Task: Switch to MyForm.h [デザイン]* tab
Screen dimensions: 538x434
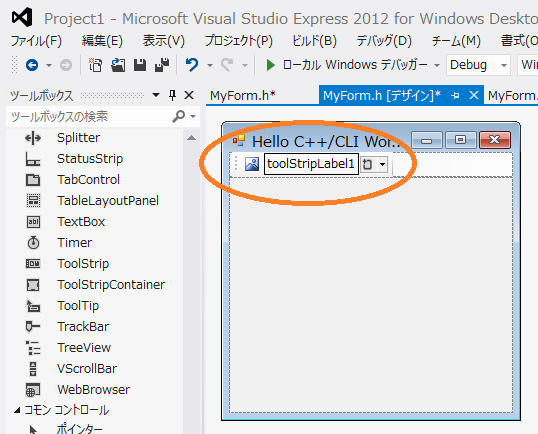Action: click(x=382, y=95)
